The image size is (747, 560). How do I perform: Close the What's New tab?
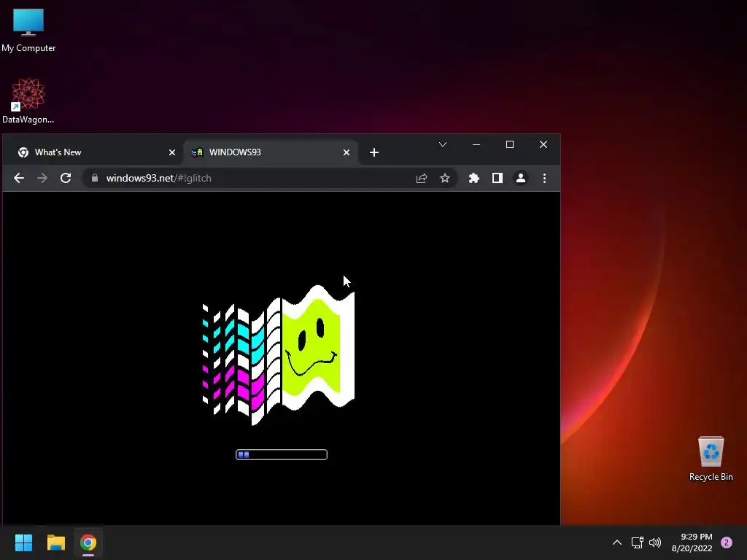pyautogui.click(x=172, y=152)
